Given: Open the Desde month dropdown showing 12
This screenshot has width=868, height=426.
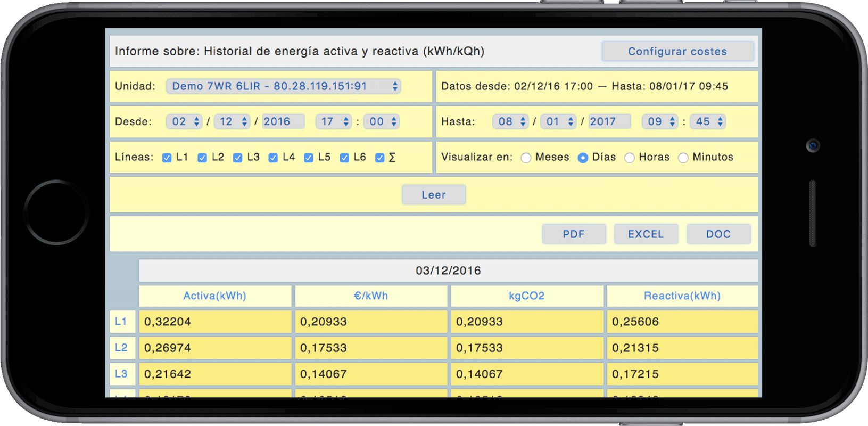Looking at the screenshot, I should (x=232, y=121).
